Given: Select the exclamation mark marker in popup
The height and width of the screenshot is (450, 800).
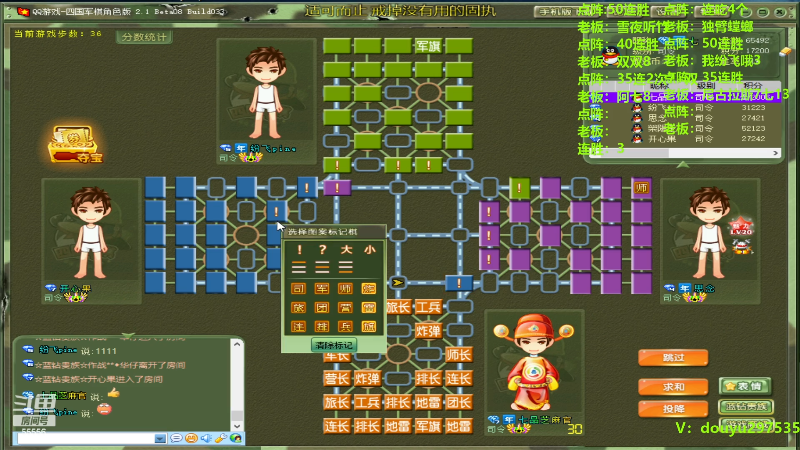Looking at the screenshot, I should coord(299,250).
